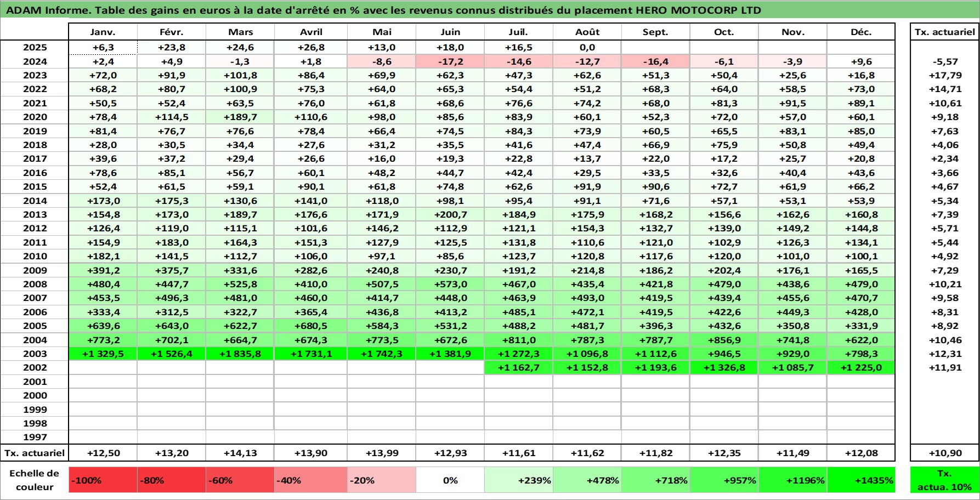Click the 0% white color scale swatch

[450, 480]
